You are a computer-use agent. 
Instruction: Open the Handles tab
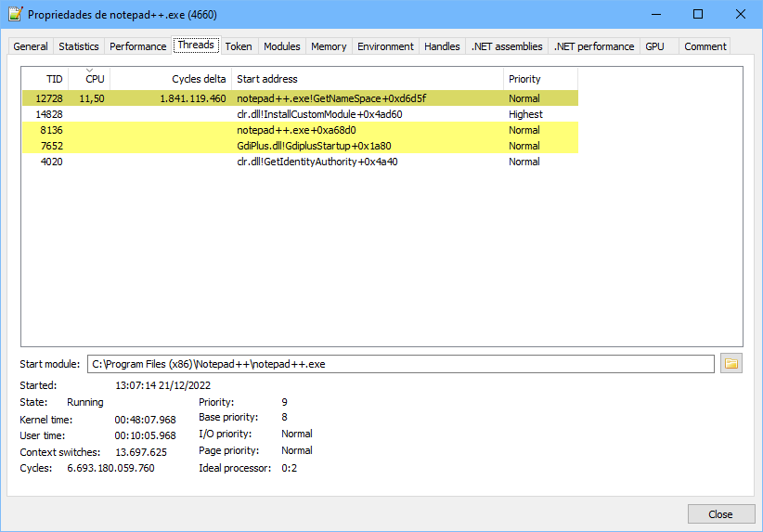(x=442, y=46)
